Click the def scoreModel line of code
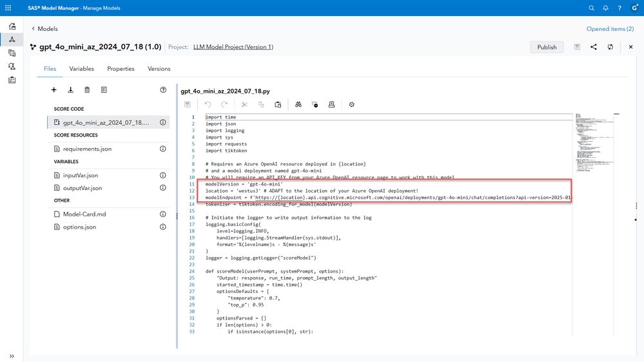 275,271
